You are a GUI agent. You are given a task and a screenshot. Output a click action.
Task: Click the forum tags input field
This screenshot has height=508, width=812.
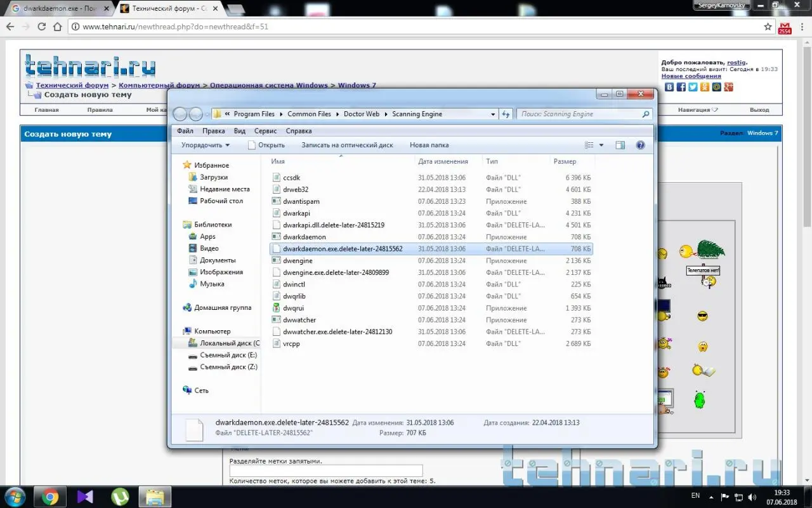pyautogui.click(x=326, y=471)
